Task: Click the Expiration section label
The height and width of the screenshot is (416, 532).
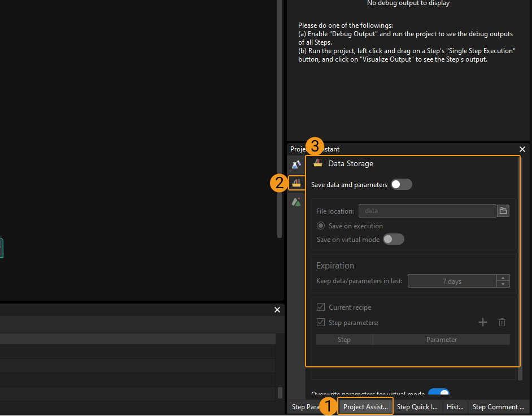Action: pyautogui.click(x=335, y=266)
